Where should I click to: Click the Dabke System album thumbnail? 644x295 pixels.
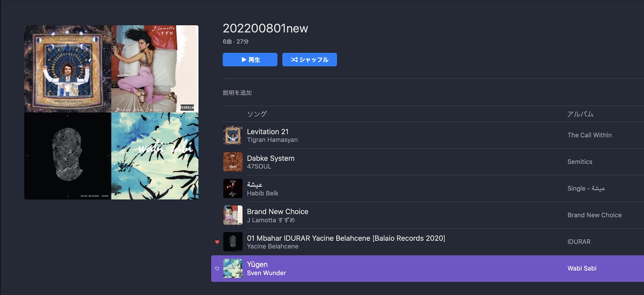click(x=233, y=162)
